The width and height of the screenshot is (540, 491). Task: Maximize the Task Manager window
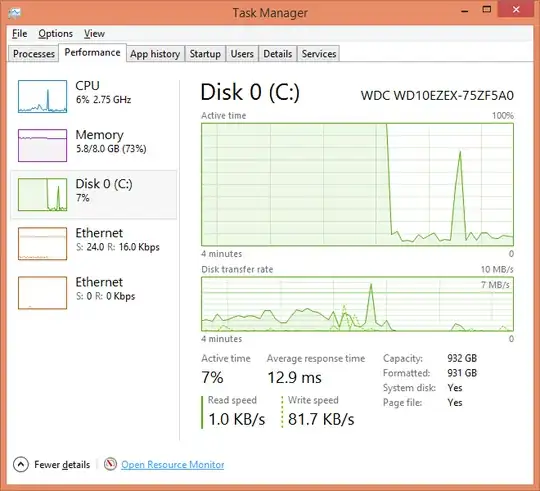pyautogui.click(x=487, y=10)
